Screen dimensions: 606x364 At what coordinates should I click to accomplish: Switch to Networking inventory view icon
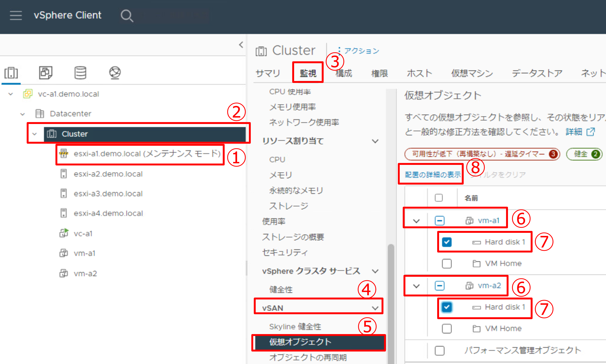tap(115, 73)
